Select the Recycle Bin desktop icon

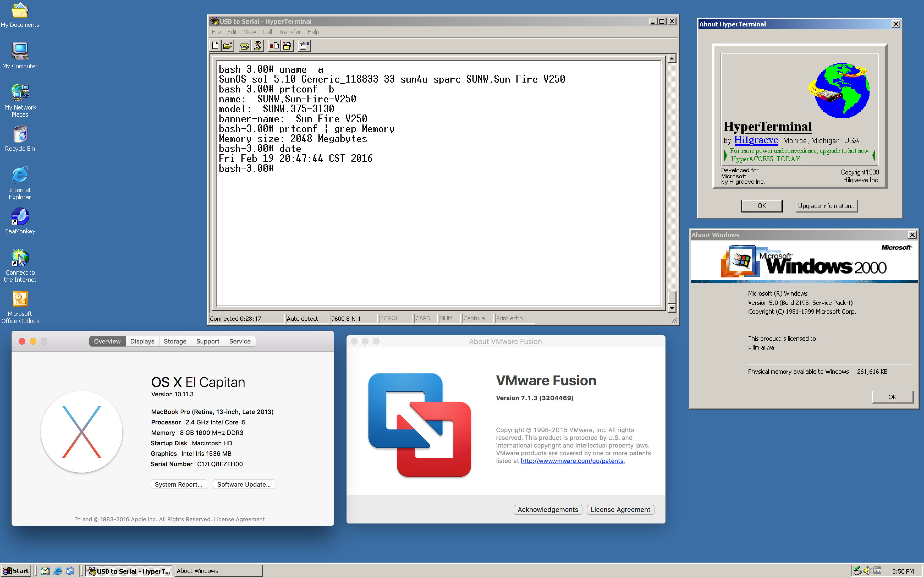(20, 139)
